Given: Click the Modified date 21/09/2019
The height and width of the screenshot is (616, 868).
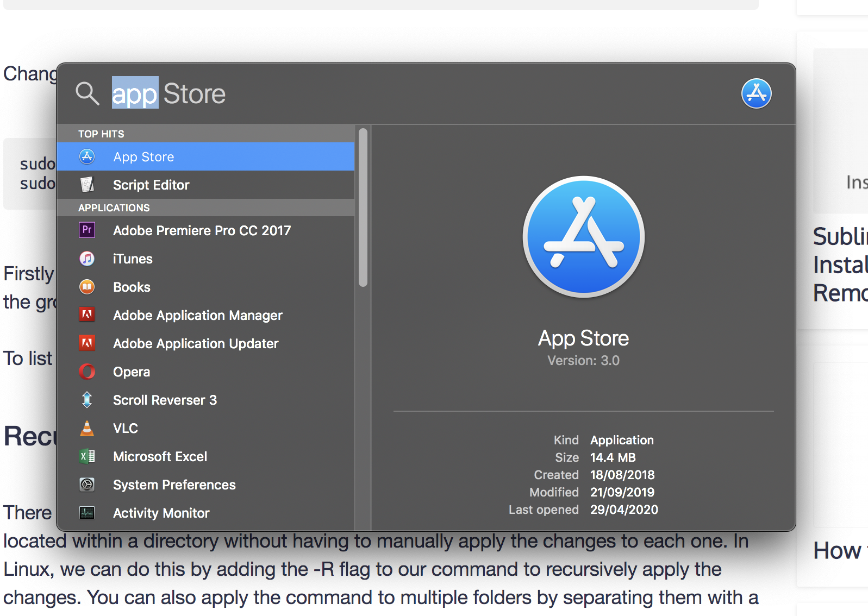Looking at the screenshot, I should (622, 492).
